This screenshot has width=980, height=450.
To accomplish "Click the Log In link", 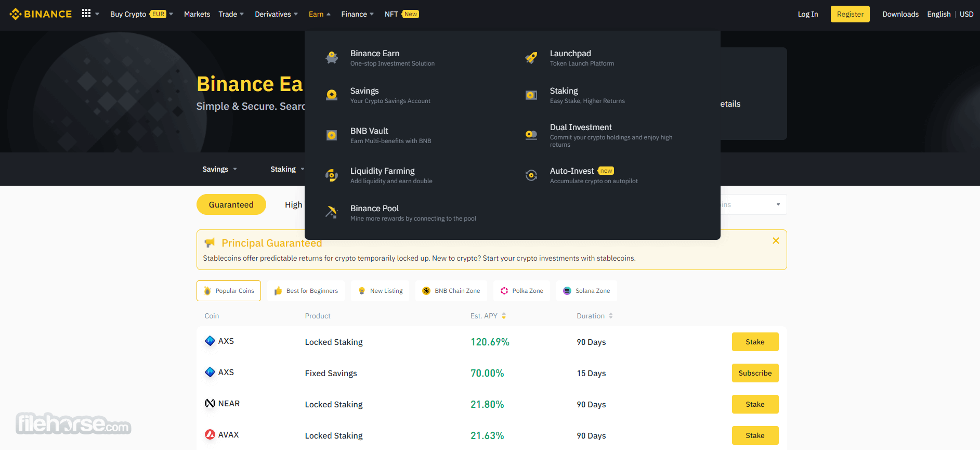I will tap(808, 14).
